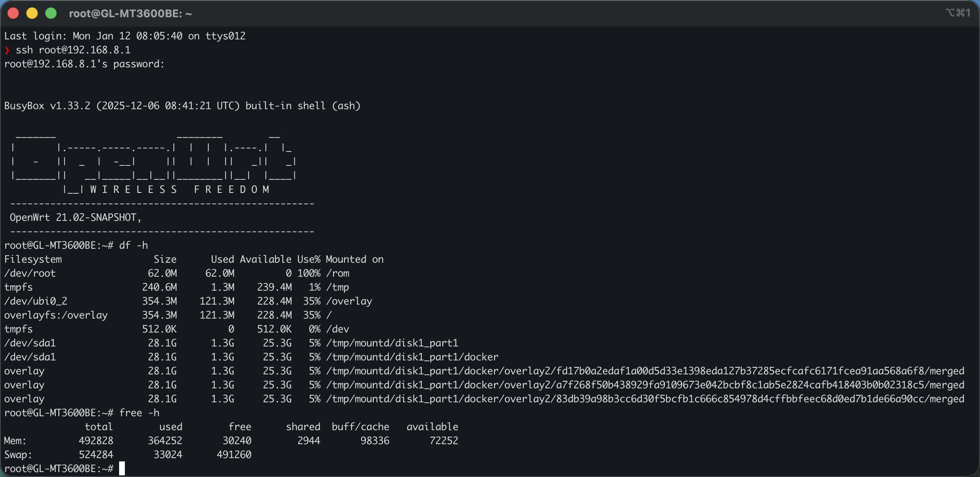Click the 'Mounted on' column header
Screen dimensions: 980x477
pos(354,259)
